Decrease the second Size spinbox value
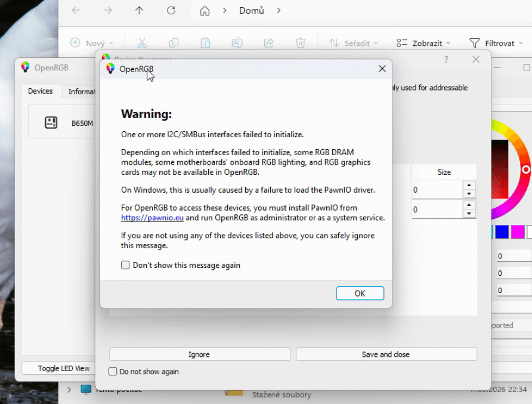 coord(469,214)
